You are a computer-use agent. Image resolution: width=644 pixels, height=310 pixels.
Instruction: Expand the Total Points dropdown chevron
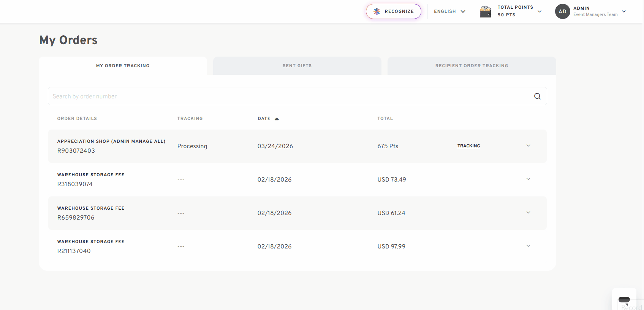[x=540, y=11]
